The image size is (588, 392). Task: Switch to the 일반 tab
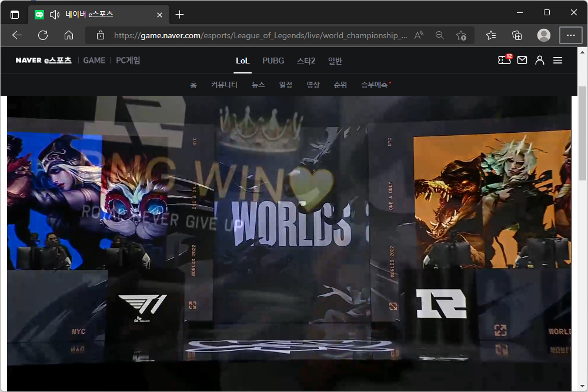(335, 61)
